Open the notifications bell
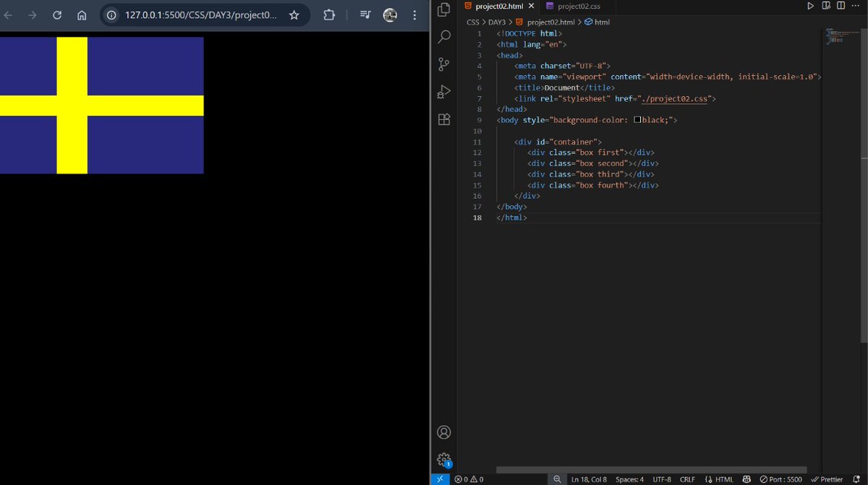Viewport: 868px width, 485px height. pos(857,479)
